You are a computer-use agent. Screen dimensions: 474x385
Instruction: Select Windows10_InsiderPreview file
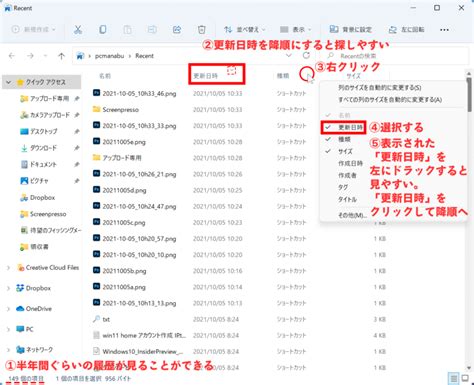tap(143, 352)
